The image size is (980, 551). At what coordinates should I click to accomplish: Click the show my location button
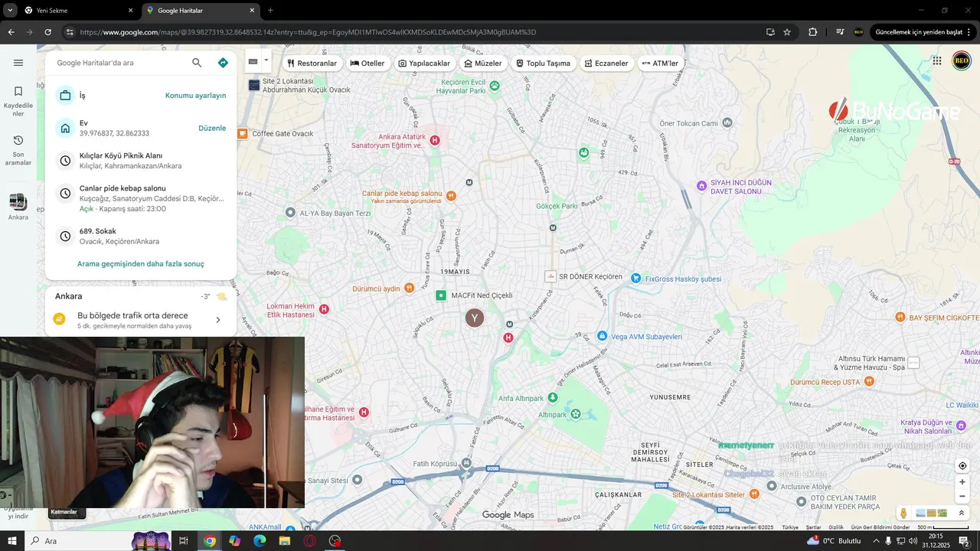pyautogui.click(x=962, y=465)
